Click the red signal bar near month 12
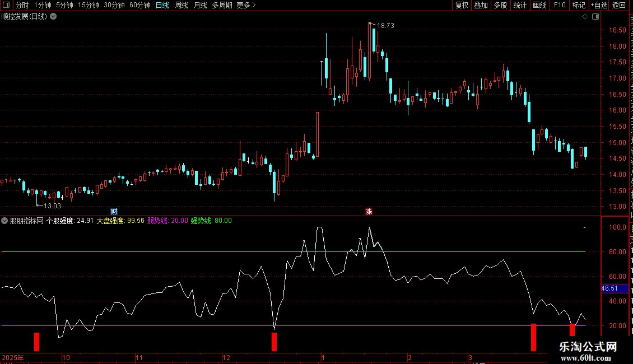 [274, 342]
